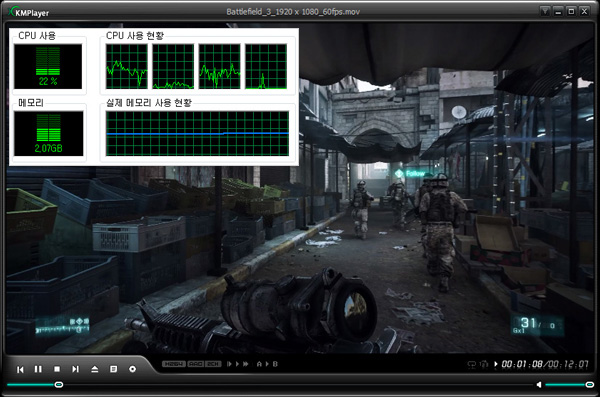Open the playlist editor icon

pyautogui.click(x=113, y=369)
